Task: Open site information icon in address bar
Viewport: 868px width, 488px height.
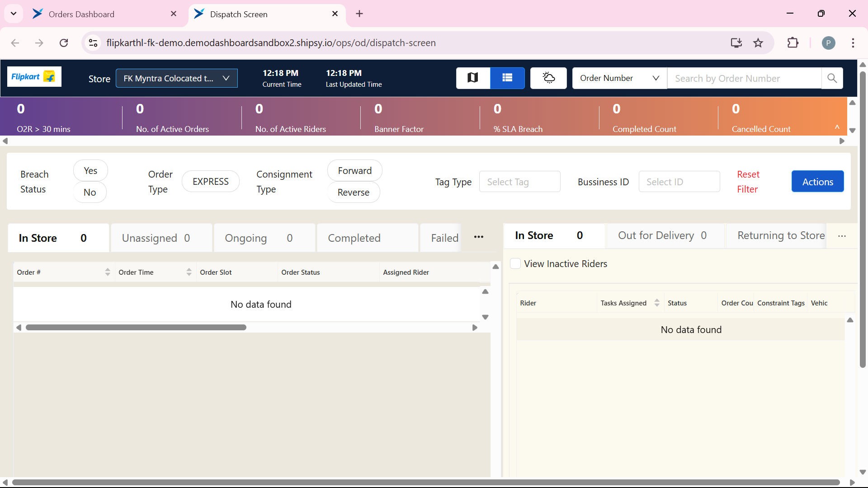Action: click(x=93, y=43)
